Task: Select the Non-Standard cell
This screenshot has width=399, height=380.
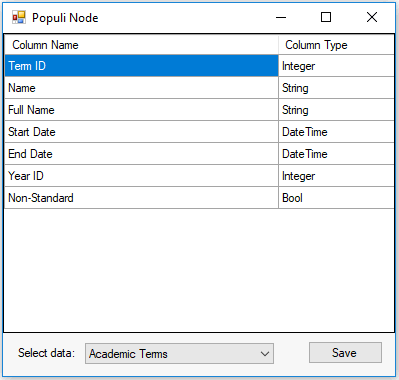Action: coord(142,198)
